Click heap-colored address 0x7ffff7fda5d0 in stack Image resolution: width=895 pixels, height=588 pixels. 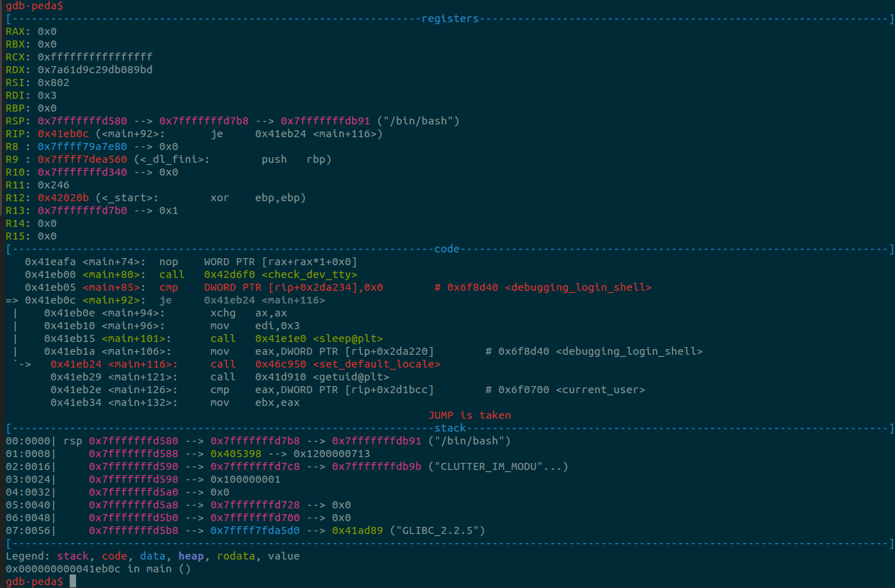pos(255,530)
